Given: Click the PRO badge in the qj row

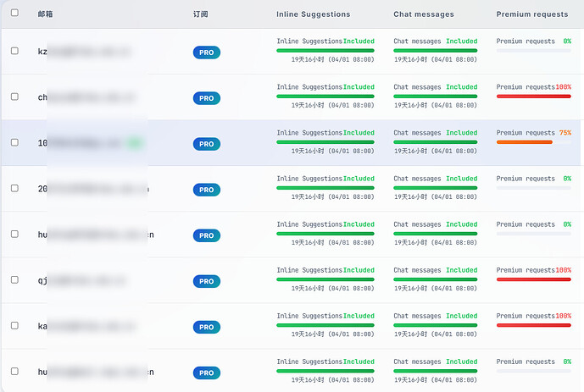Looking at the screenshot, I should click(x=207, y=281).
